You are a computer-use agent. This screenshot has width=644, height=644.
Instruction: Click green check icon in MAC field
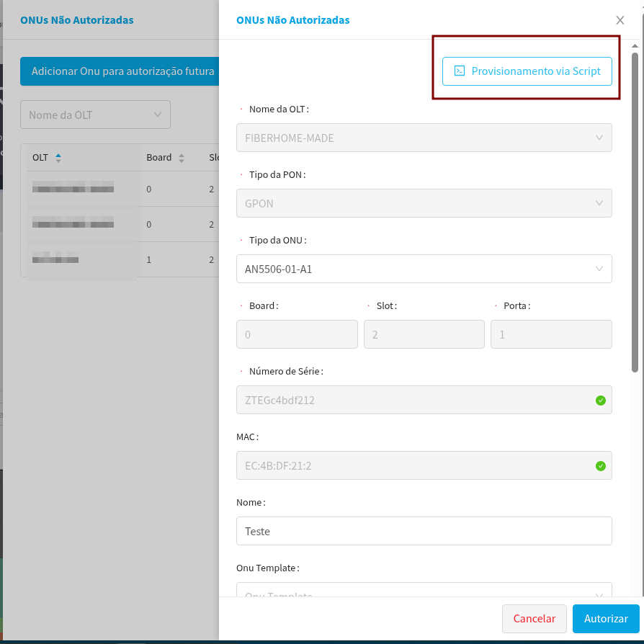click(601, 466)
